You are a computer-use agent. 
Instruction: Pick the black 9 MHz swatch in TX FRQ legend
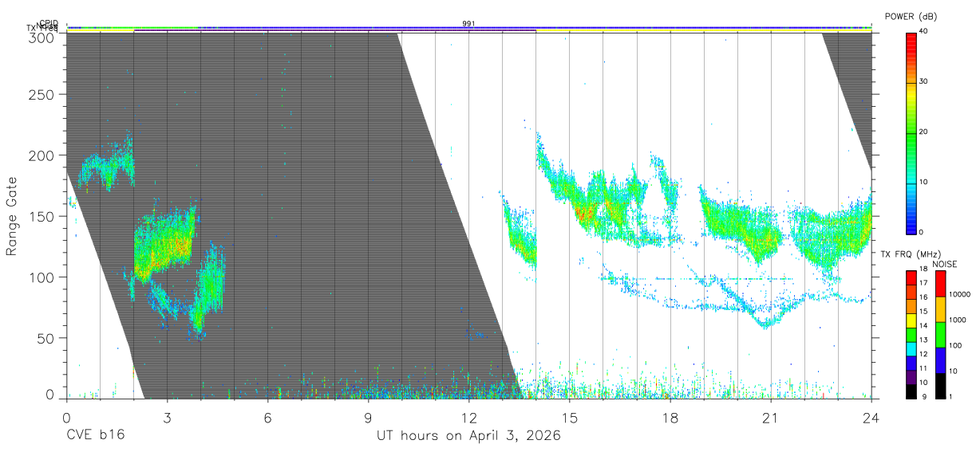tap(911, 391)
